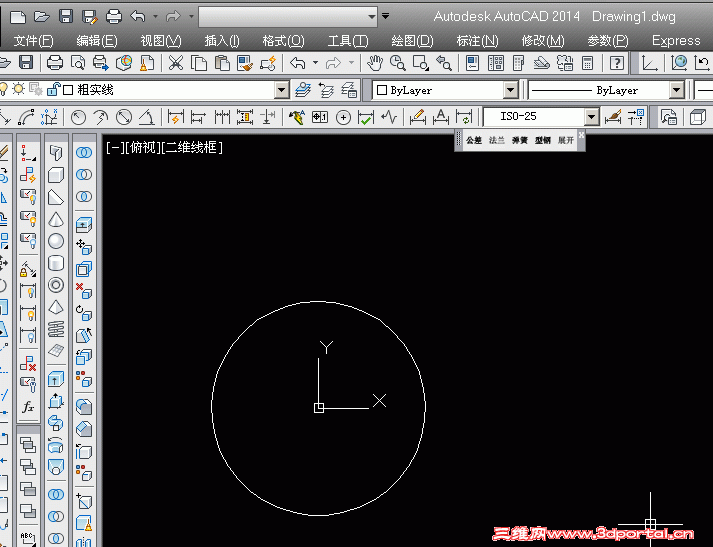
Task: Toggle layer viewport freeze icon
Action: click(35, 89)
